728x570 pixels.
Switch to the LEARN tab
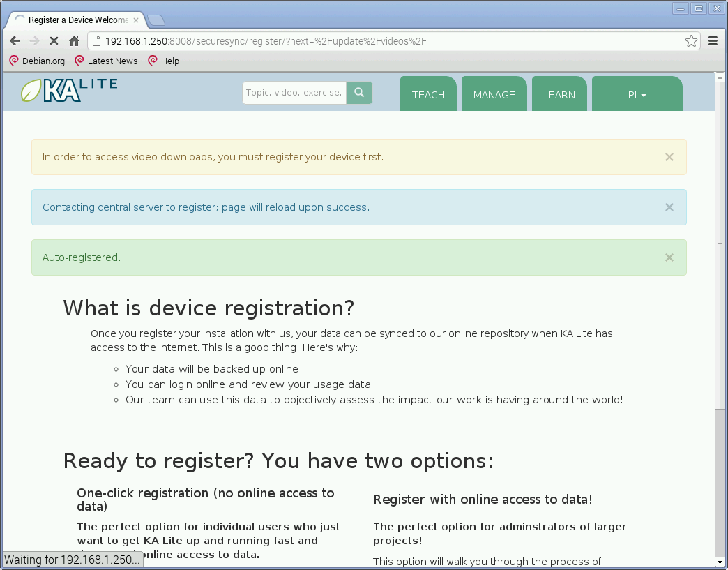click(559, 95)
